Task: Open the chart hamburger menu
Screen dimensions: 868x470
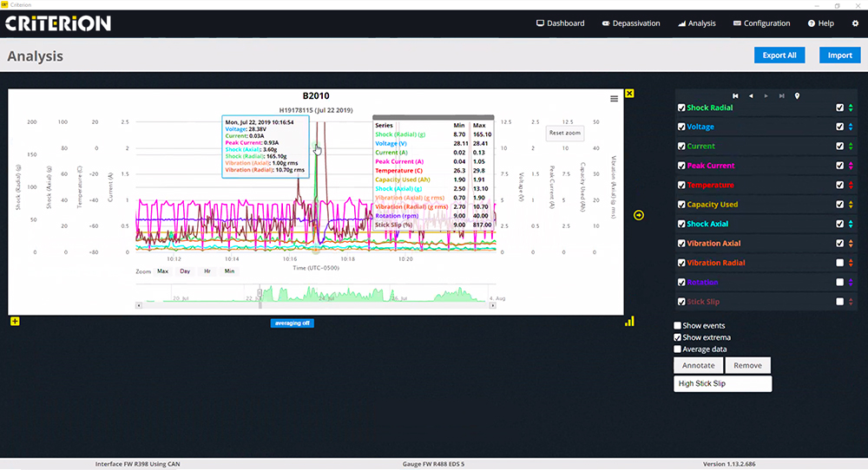Action: tap(615, 99)
